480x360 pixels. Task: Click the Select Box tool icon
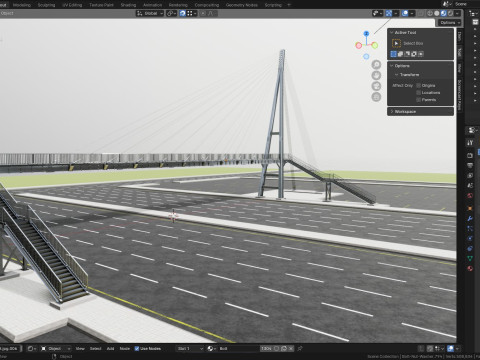(x=396, y=43)
